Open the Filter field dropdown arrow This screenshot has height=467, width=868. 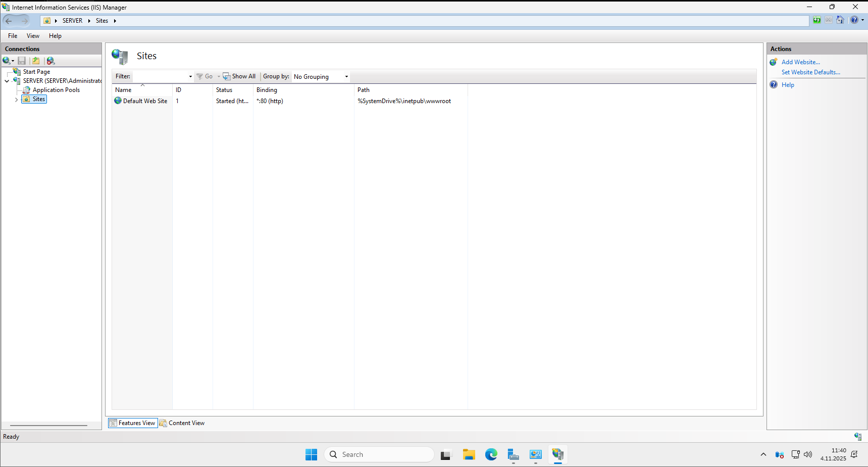pyautogui.click(x=190, y=77)
